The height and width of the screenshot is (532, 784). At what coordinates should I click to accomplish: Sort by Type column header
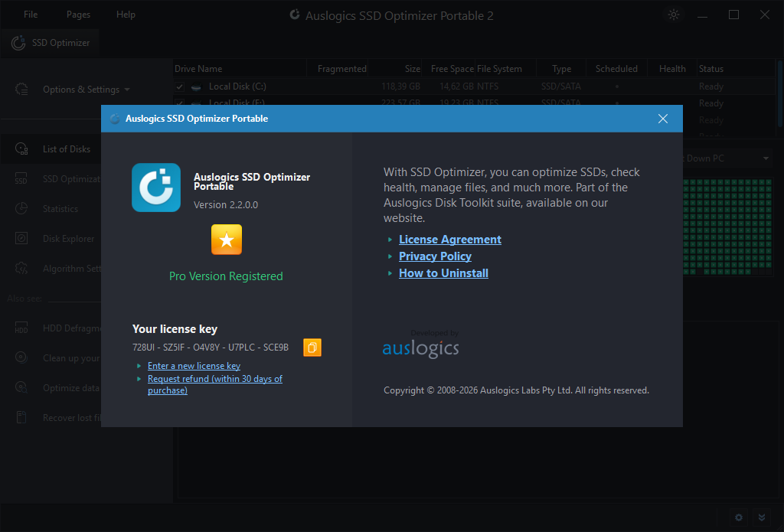(561, 68)
